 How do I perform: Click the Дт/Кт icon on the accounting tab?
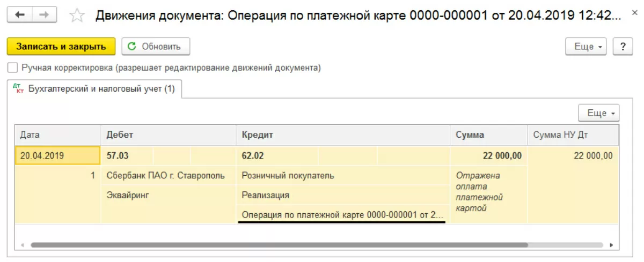[18, 88]
